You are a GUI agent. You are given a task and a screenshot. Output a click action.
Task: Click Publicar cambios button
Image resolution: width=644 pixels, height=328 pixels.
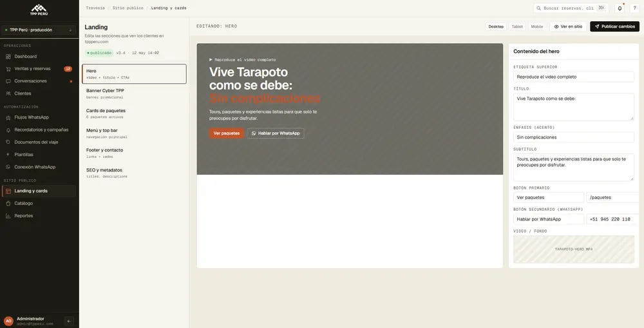tap(614, 26)
